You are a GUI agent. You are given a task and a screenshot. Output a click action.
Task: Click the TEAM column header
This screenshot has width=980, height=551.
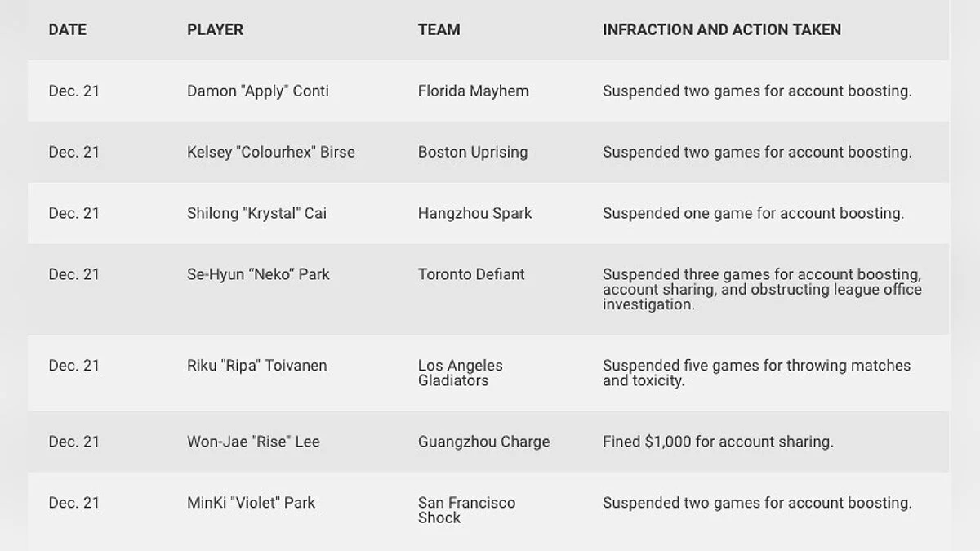(x=439, y=30)
